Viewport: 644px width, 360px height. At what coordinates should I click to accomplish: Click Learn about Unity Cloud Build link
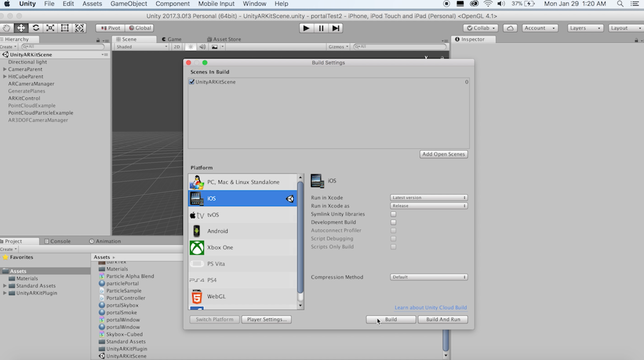[430, 308]
